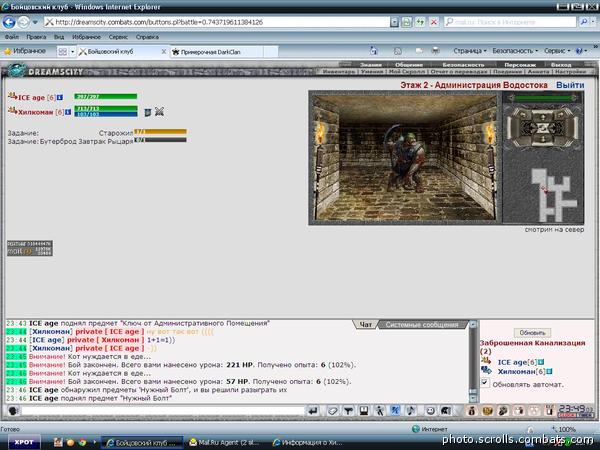Switch to the Чат tab

coord(365,324)
